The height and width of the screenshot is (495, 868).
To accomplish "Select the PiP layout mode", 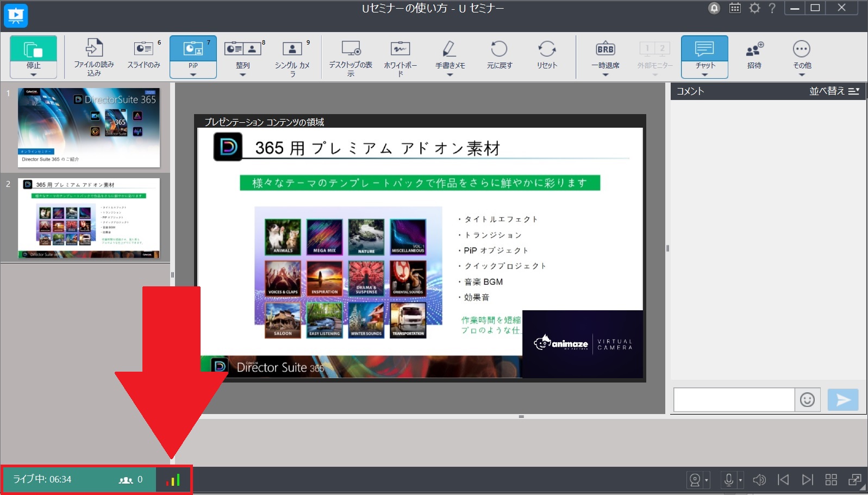I will click(193, 53).
